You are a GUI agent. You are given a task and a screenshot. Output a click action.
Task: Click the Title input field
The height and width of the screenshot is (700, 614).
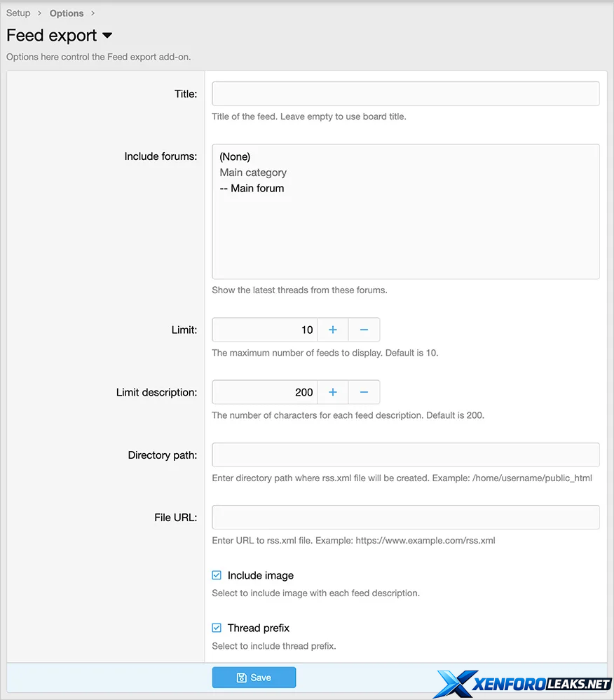pyautogui.click(x=405, y=94)
